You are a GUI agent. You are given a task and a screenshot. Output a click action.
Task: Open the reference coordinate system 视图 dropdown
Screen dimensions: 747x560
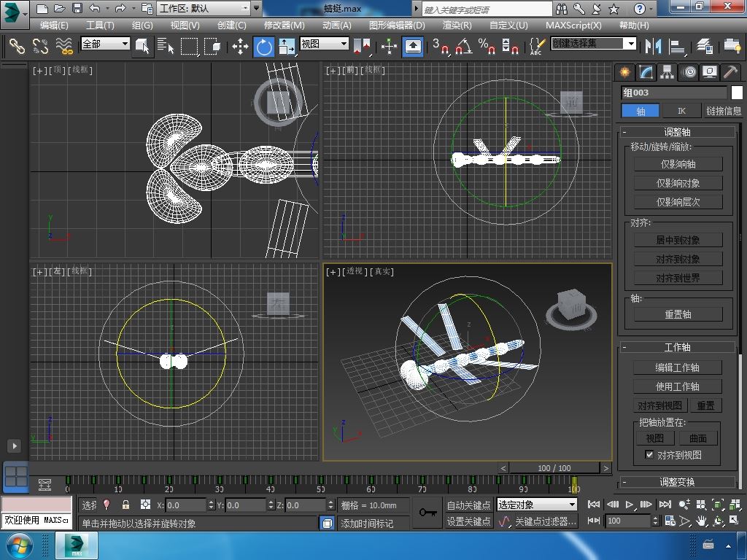[324, 44]
